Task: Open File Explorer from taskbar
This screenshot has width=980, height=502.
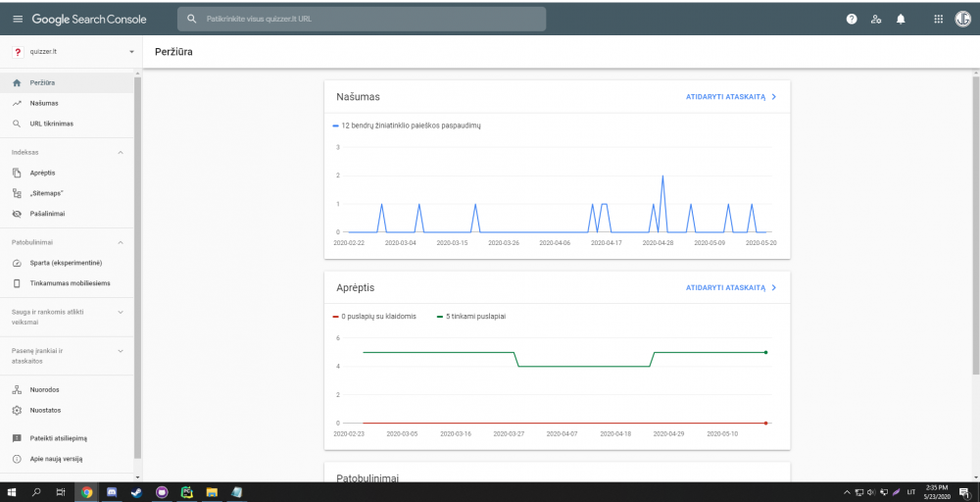Action: tap(212, 492)
